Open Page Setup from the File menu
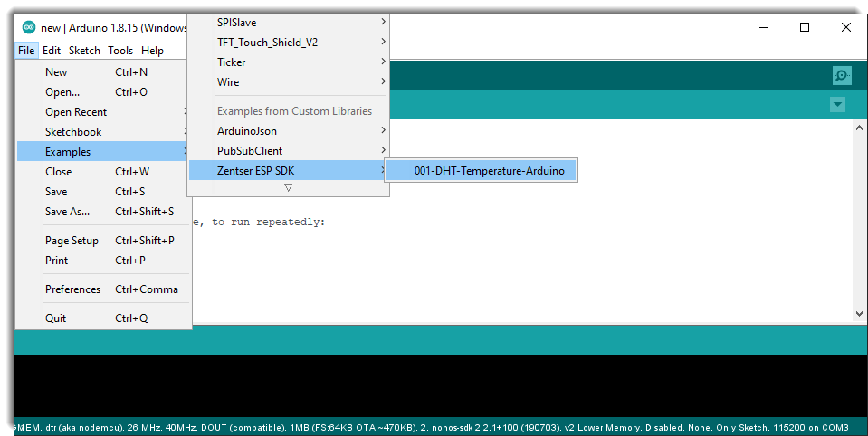Image resolution: width=868 pixels, height=436 pixels. (x=103, y=240)
